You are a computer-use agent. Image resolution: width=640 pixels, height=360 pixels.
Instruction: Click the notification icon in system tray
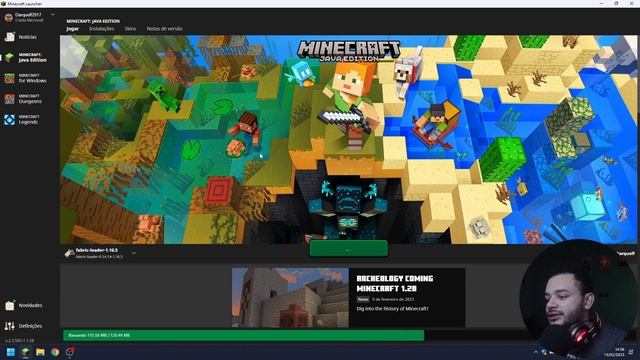point(631,352)
